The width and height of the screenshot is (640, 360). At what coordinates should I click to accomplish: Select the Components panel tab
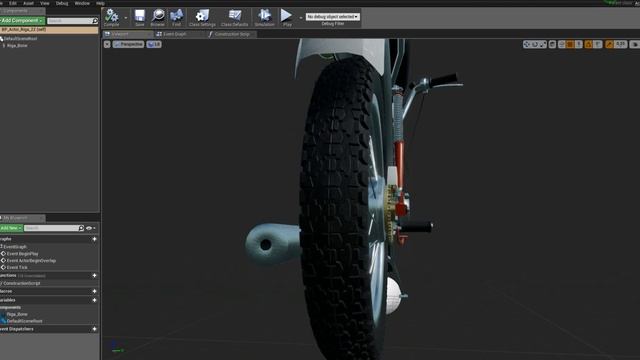[x=22, y=11]
